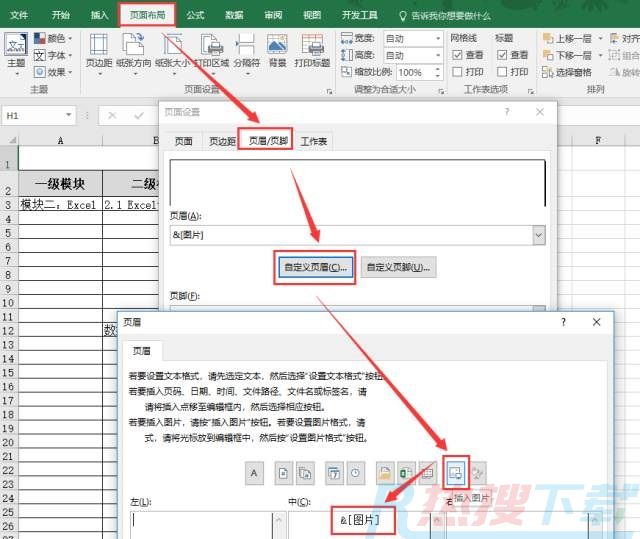Switch to the 开始 ribbon tab
This screenshot has height=539, width=640.
(61, 16)
